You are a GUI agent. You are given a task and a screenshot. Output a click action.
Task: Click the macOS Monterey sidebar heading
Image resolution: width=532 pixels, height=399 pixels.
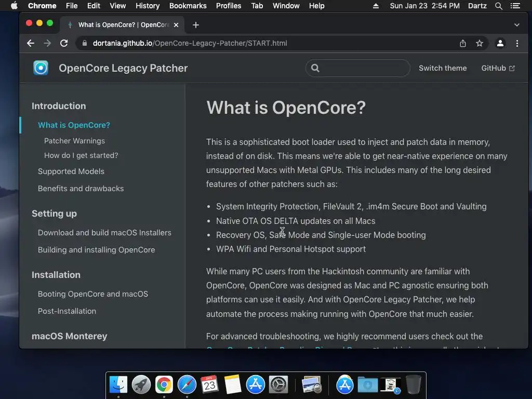[x=69, y=336]
